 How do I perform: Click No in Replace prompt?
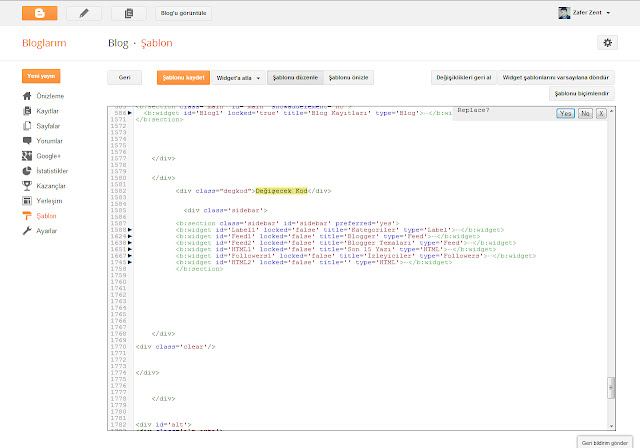585,113
